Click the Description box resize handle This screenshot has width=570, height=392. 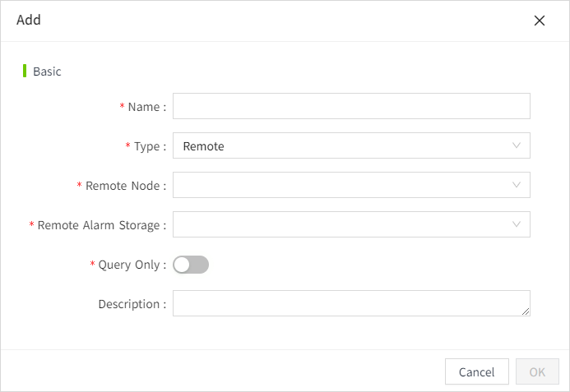[x=526, y=311]
